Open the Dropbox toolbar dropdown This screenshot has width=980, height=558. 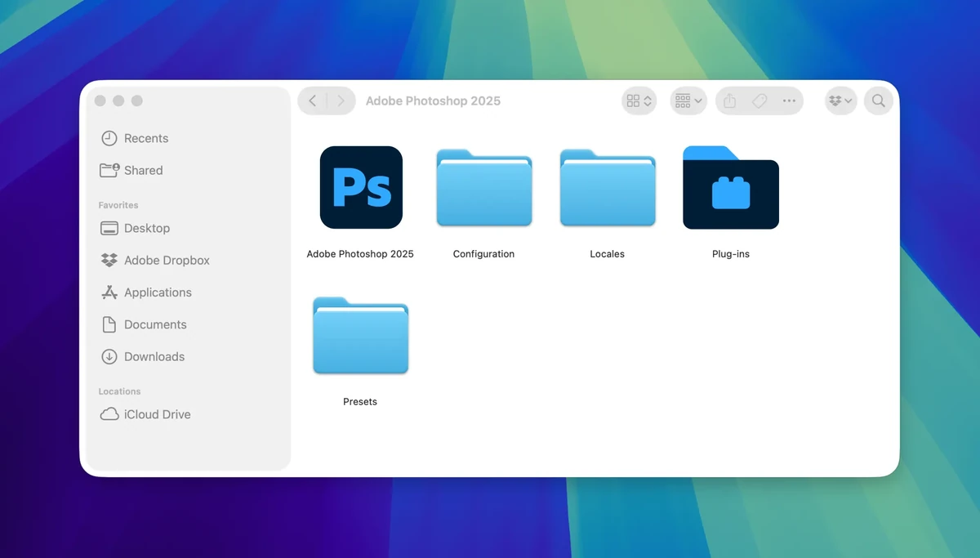coord(840,100)
